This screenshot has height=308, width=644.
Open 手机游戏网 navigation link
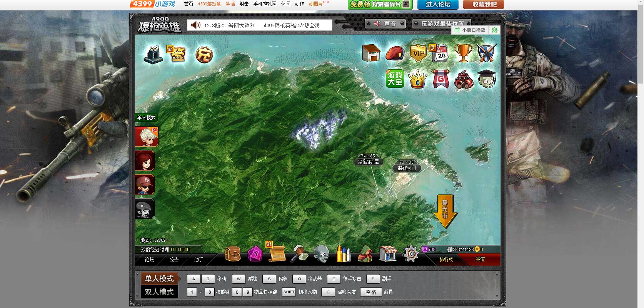265,4
